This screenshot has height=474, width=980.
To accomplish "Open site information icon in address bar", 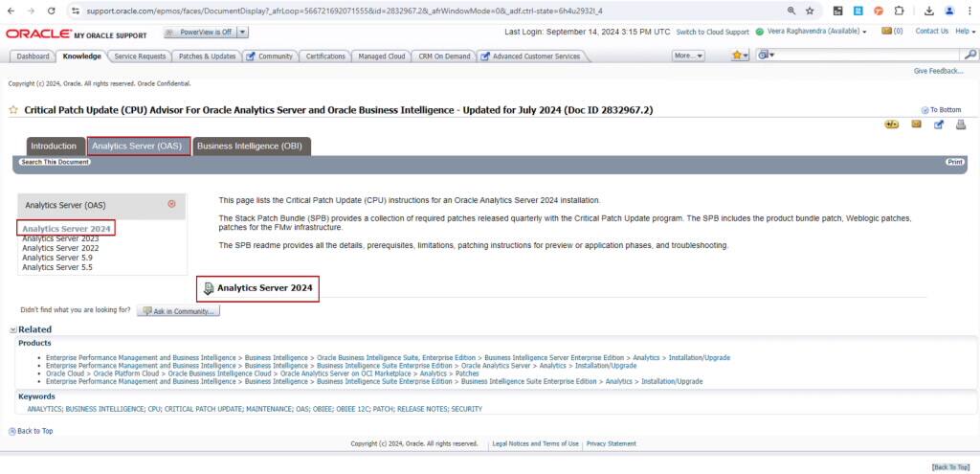I will tap(76, 11).
